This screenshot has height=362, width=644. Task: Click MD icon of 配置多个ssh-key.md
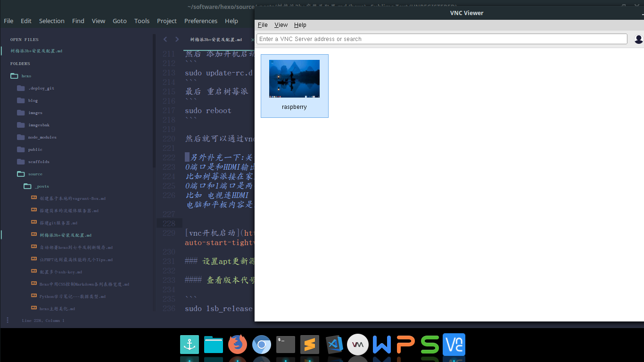(34, 271)
